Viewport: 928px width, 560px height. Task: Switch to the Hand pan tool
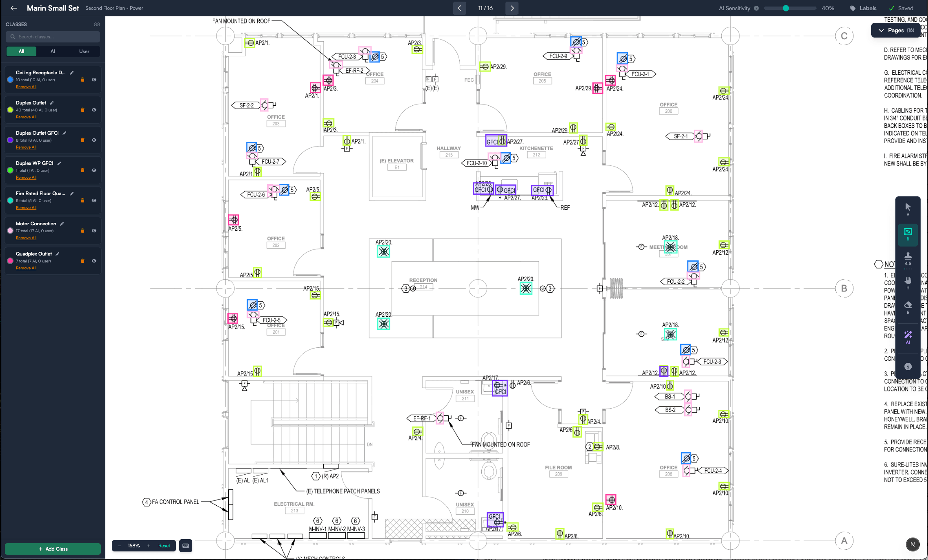908,282
